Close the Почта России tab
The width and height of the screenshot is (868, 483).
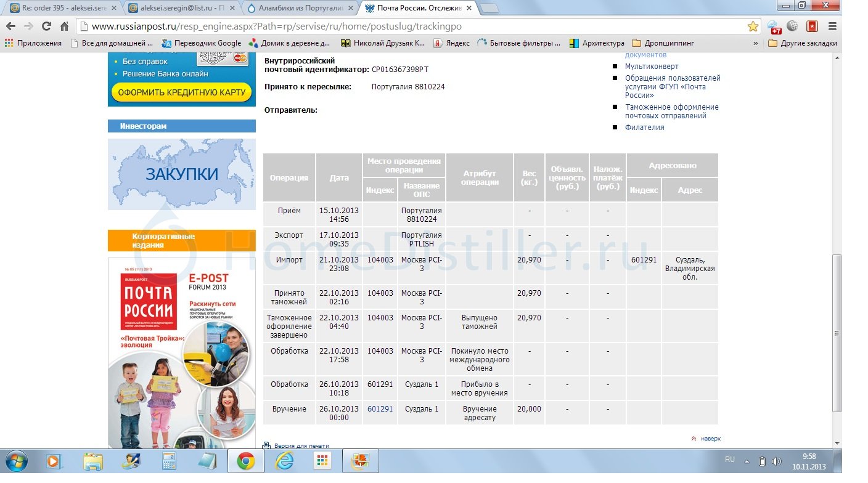click(x=468, y=8)
